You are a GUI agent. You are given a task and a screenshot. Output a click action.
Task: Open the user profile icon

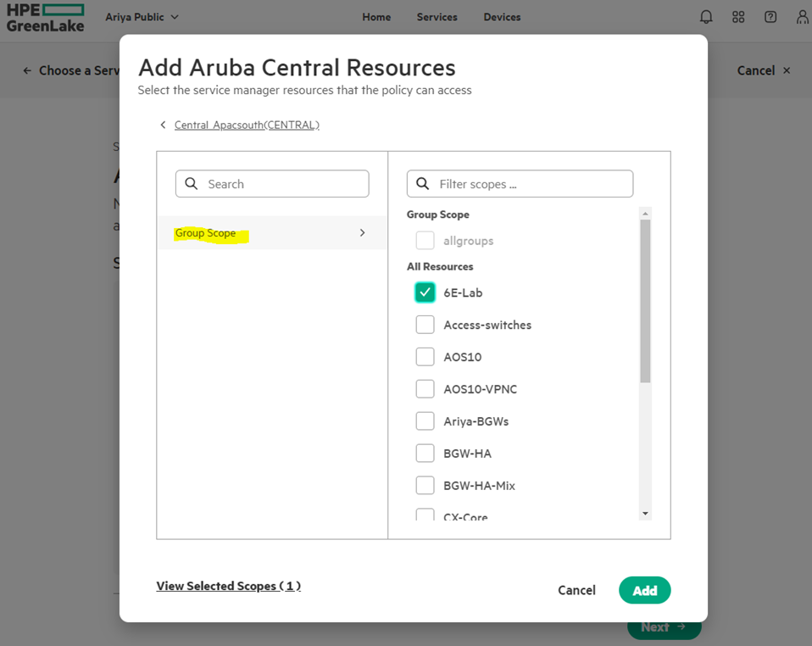[x=801, y=17]
